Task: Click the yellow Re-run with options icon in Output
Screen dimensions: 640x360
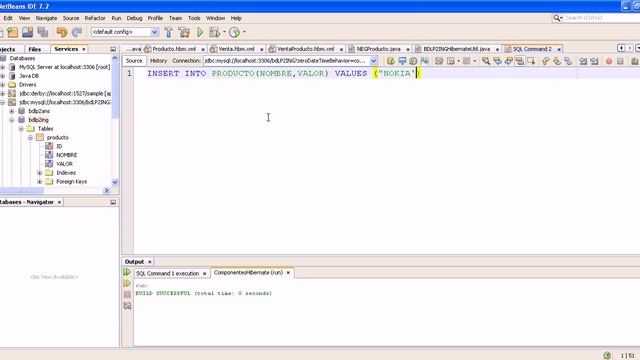Action: (x=127, y=283)
